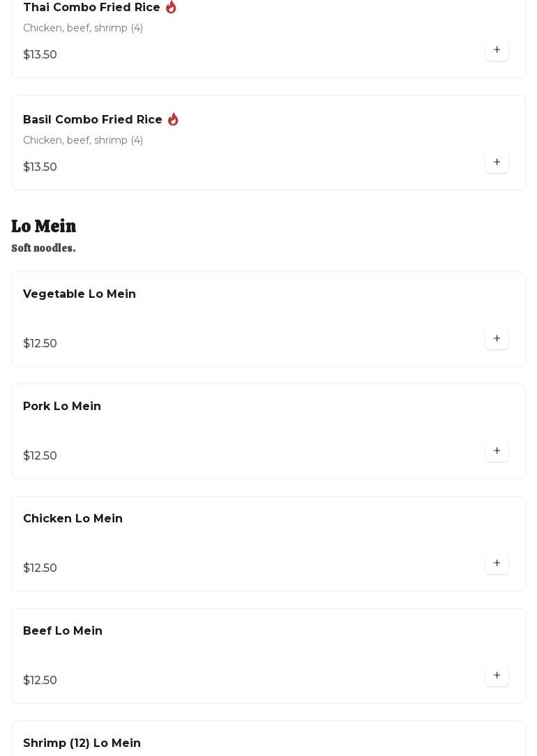The image size is (537, 756).
Task: Click Basil Combo Fried Rice ingredients description
Action: coord(83,140)
